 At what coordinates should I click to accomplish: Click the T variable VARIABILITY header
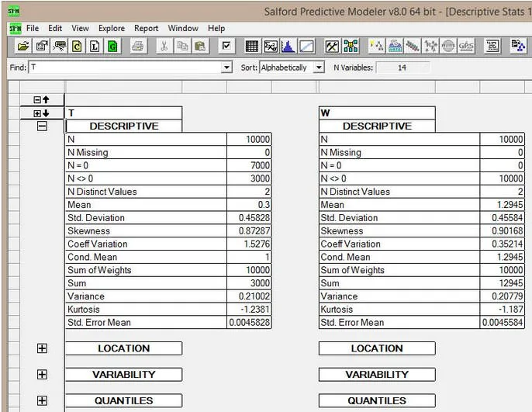click(x=124, y=375)
